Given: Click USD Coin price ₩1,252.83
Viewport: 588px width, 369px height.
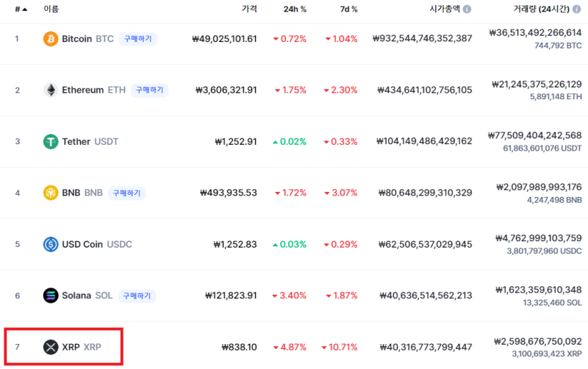Looking at the screenshot, I should 235,244.
